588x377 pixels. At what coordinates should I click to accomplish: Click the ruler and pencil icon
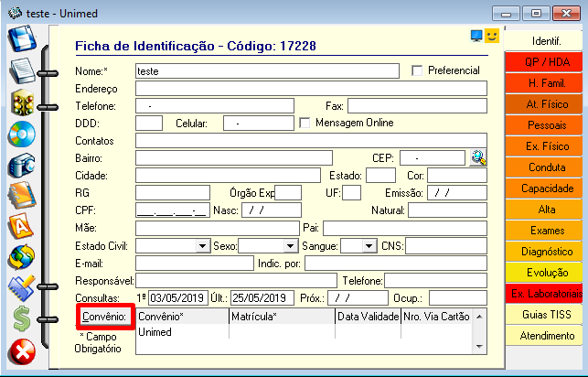[x=22, y=287]
